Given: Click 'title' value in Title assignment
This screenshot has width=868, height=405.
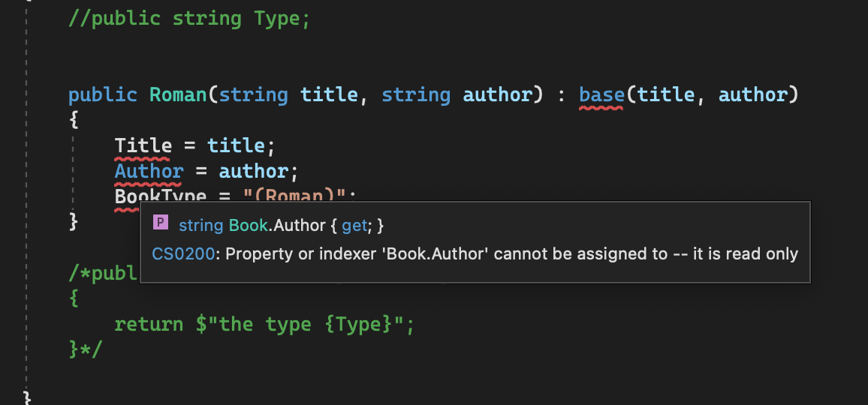Looking at the screenshot, I should coord(236,145).
